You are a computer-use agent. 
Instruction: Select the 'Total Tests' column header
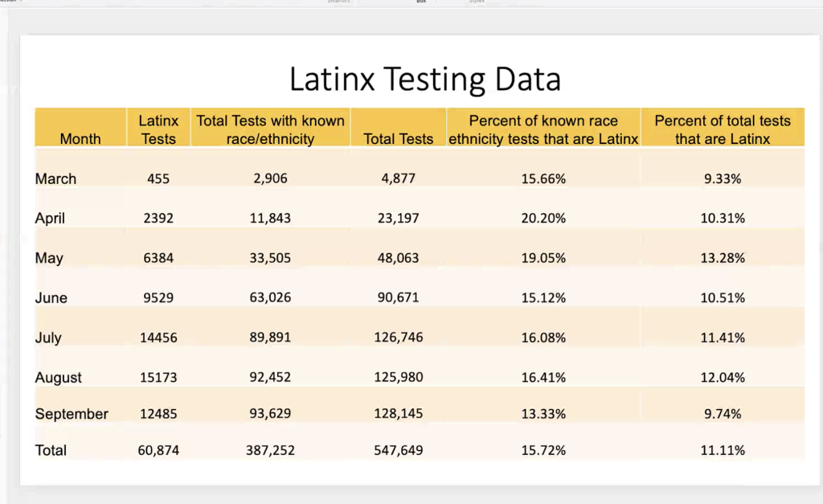click(398, 138)
